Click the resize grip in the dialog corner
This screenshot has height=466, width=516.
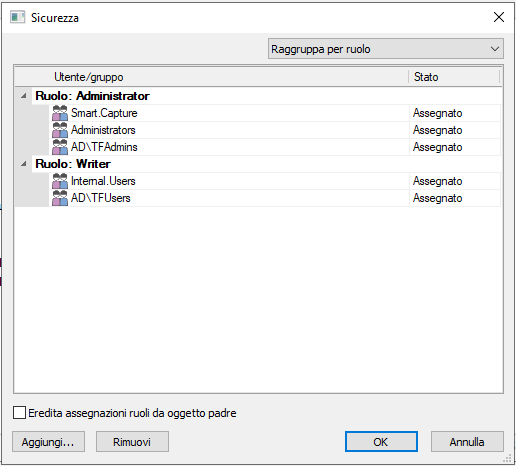pyautogui.click(x=507, y=459)
